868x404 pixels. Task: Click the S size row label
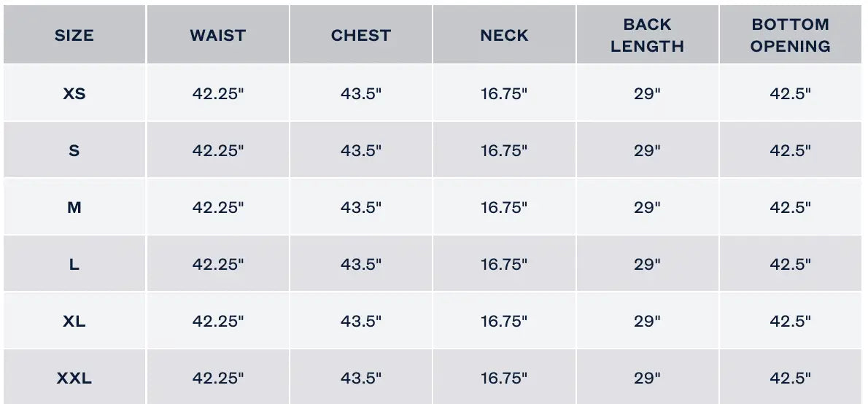tap(74, 150)
